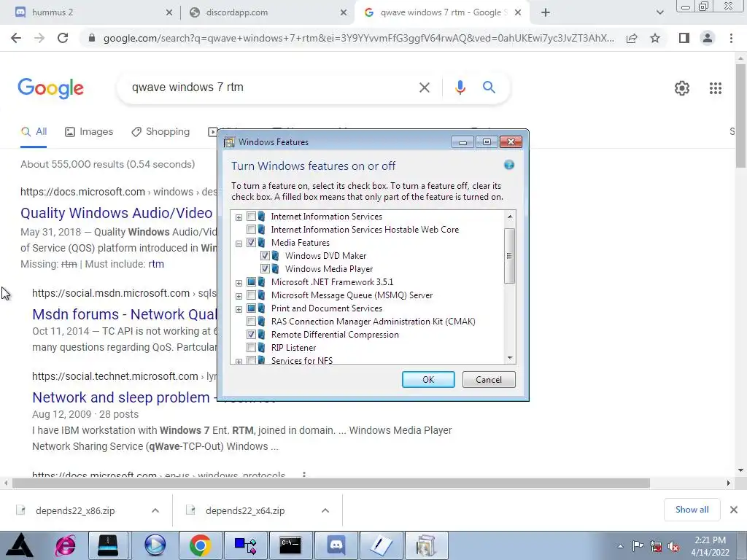Focus the Google search input field

(271, 87)
